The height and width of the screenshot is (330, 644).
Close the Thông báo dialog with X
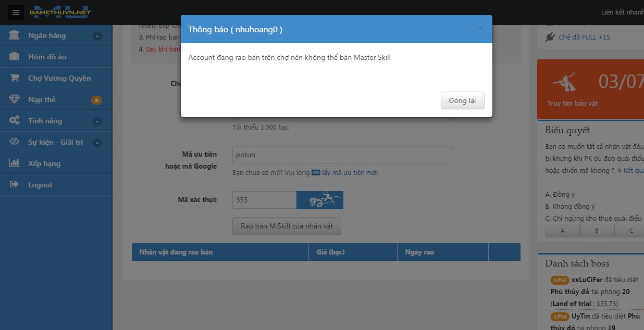click(x=480, y=29)
